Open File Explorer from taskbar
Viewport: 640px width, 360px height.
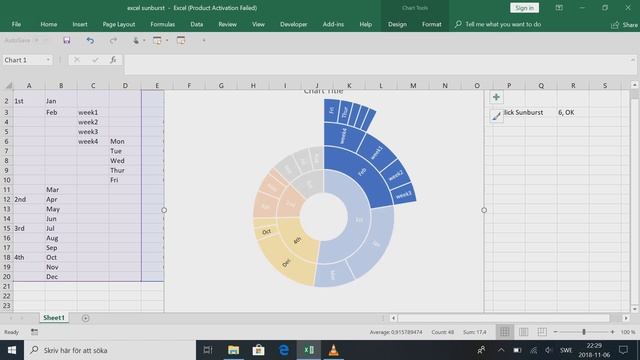pos(233,350)
